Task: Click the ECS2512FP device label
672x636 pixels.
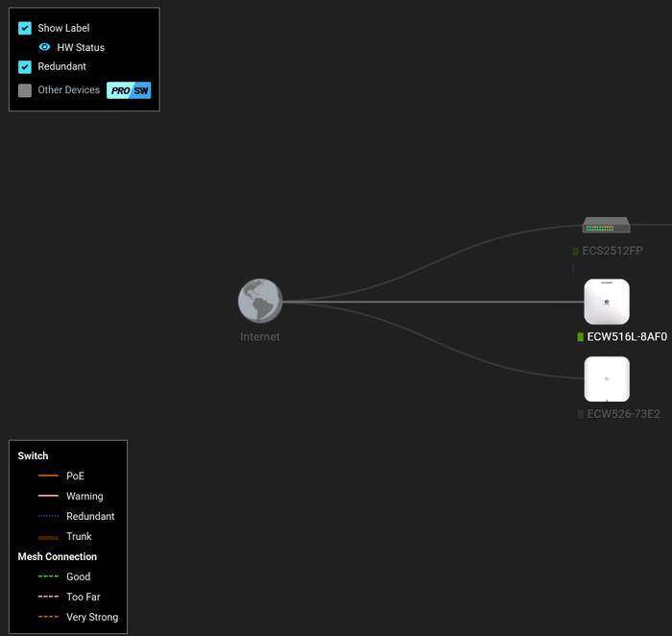Action: coord(612,251)
